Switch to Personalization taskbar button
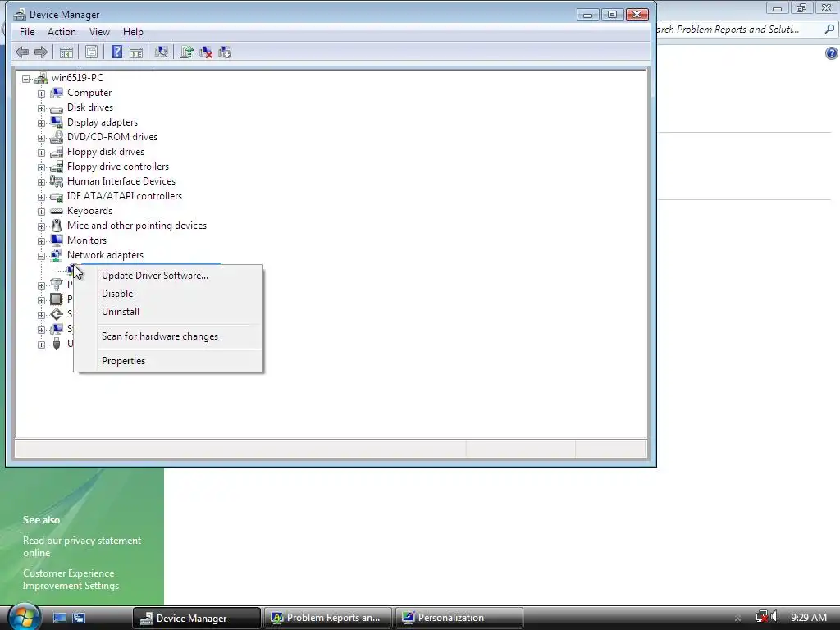 (459, 618)
